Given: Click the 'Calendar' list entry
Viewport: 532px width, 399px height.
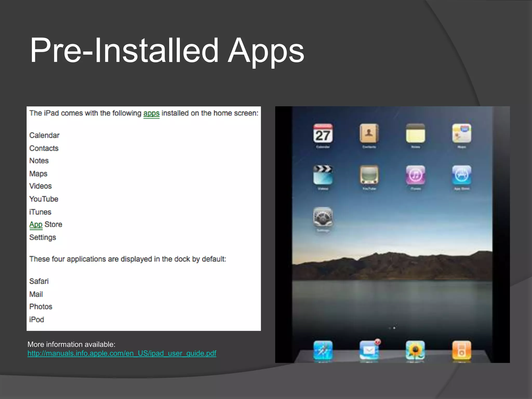Looking at the screenshot, I should tap(44, 135).
